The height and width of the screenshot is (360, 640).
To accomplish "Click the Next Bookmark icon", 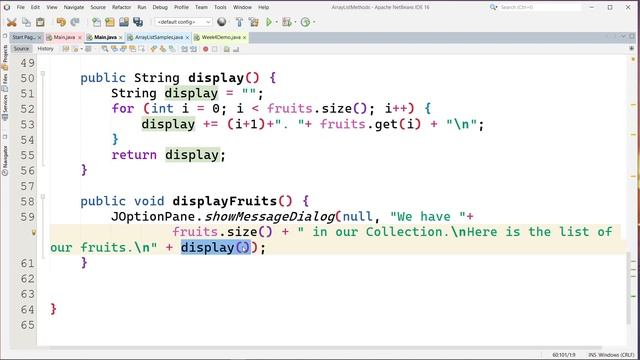I will (x=162, y=49).
